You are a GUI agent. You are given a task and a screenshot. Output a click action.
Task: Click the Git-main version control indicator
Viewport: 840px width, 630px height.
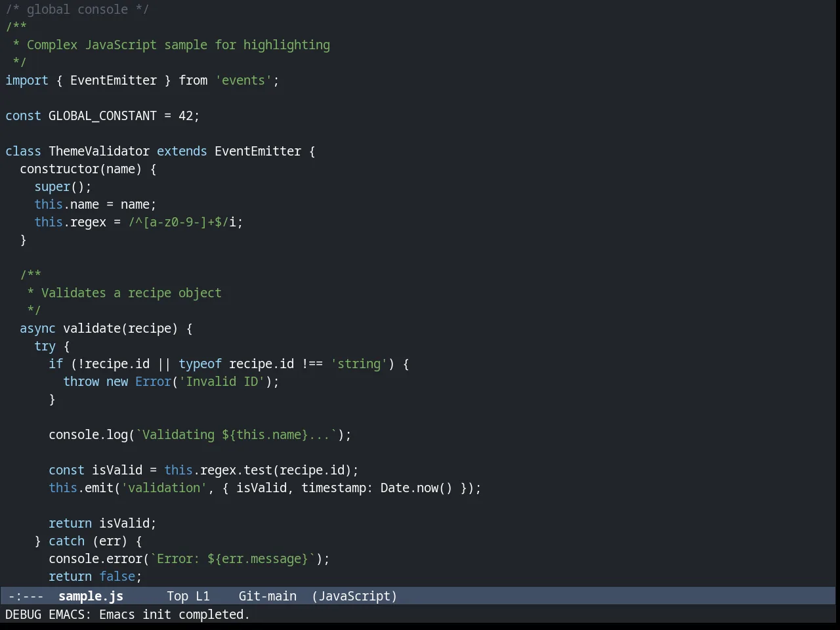pyautogui.click(x=268, y=596)
